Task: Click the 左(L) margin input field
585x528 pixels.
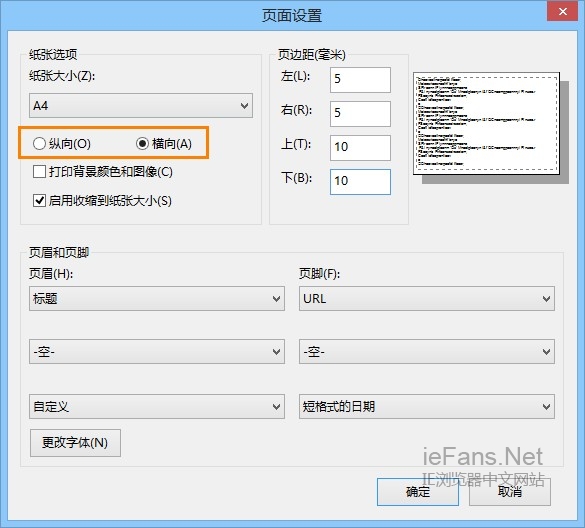Action: [x=360, y=80]
